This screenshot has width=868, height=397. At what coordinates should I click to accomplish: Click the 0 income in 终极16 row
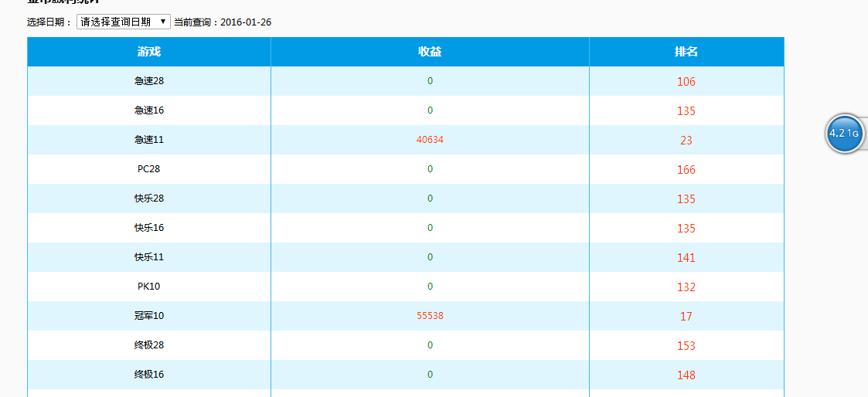tap(430, 375)
